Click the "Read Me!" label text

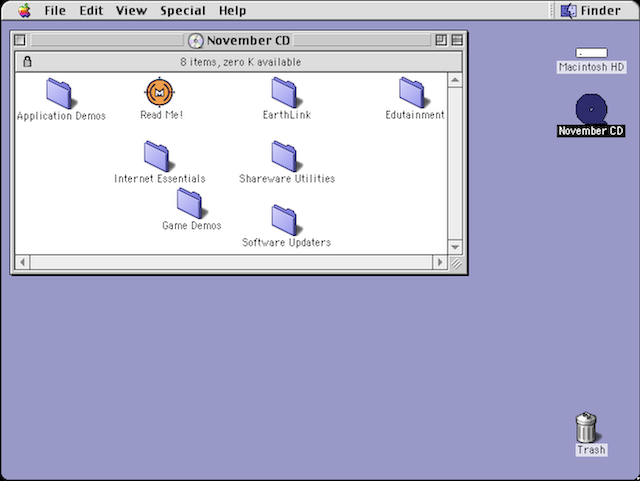click(161, 115)
